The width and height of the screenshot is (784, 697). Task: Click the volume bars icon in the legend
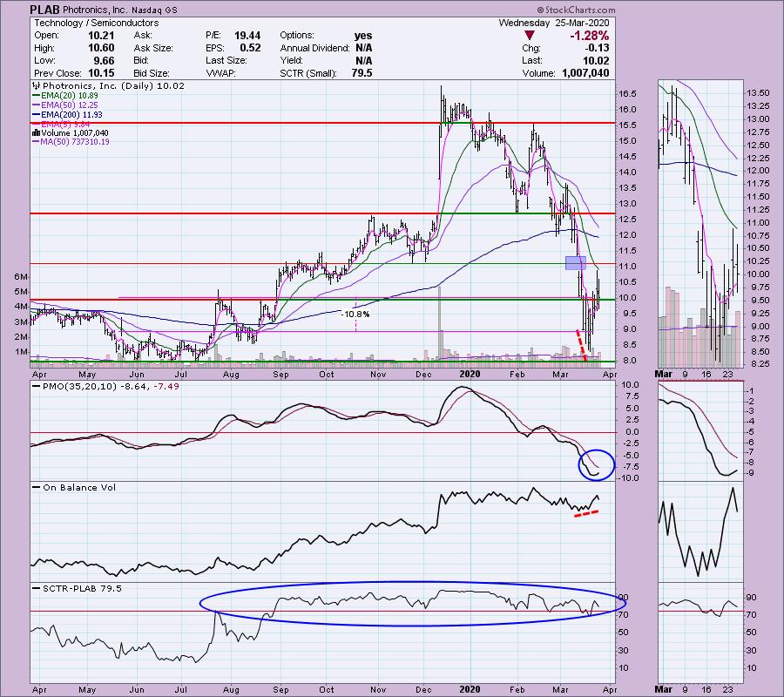(36, 133)
